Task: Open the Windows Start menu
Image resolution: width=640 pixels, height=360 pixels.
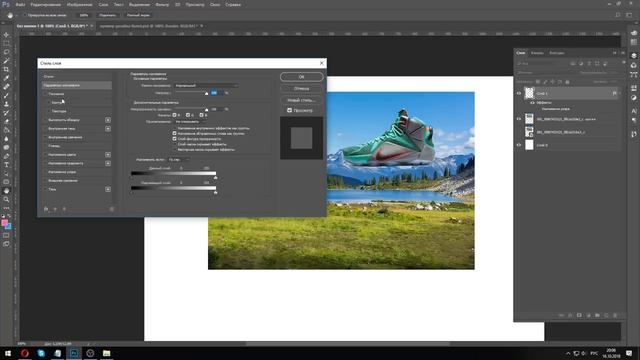Action: click(x=8, y=353)
